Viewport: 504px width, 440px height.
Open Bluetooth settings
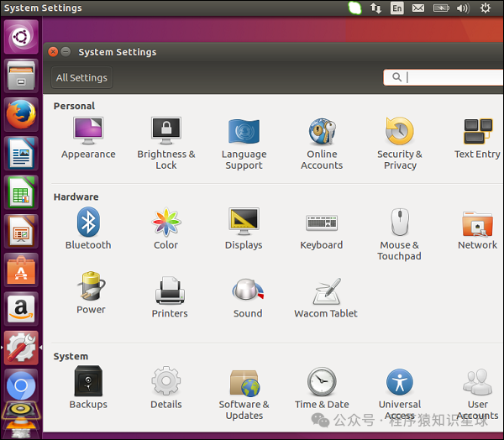[x=88, y=228]
